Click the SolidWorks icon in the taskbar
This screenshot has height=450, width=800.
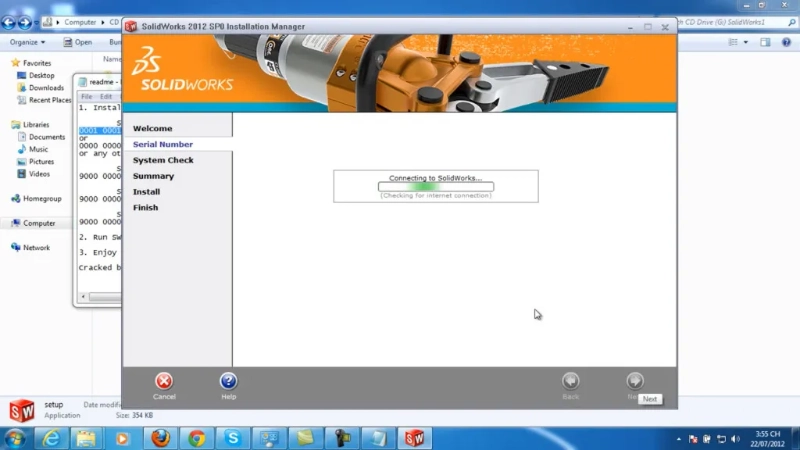coord(413,438)
